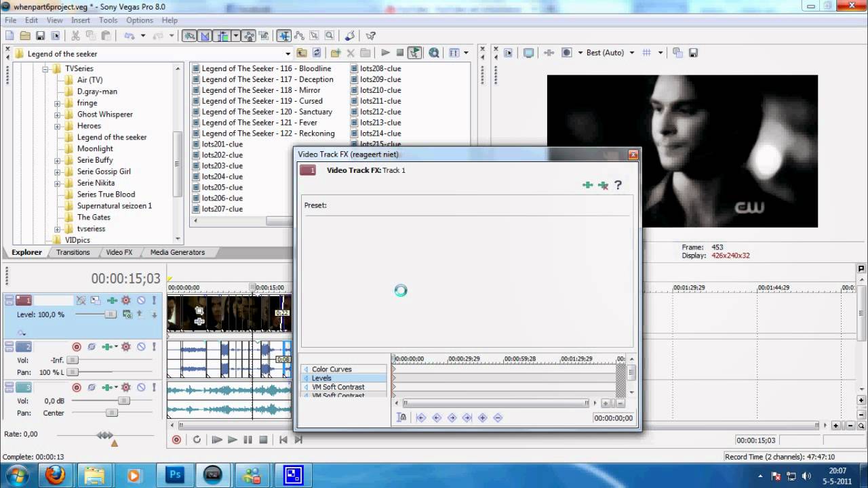Cut selection with the scissors icon

tap(75, 36)
